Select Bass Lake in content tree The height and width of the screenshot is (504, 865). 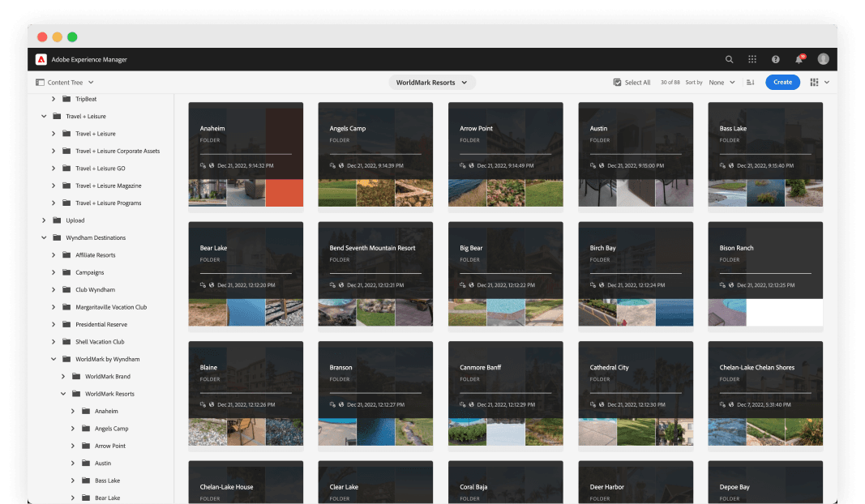(x=107, y=481)
